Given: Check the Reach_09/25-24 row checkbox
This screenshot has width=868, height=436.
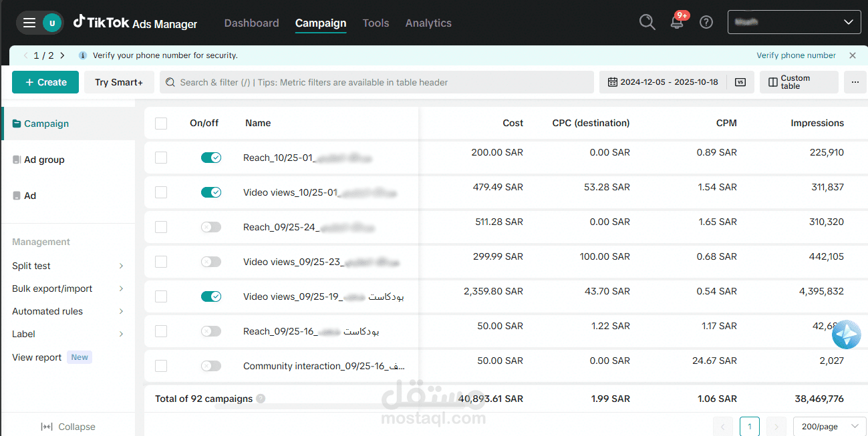Looking at the screenshot, I should tap(161, 227).
